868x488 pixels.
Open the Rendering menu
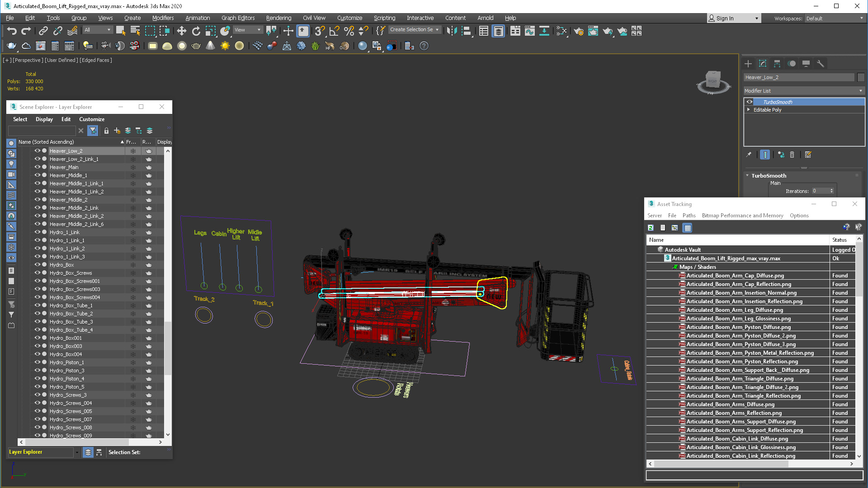click(x=278, y=18)
